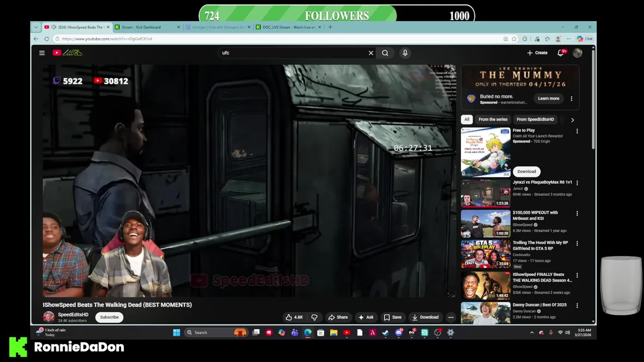Select From SpeedEditsHD filter chip
The width and height of the screenshot is (644, 362).
[535, 119]
